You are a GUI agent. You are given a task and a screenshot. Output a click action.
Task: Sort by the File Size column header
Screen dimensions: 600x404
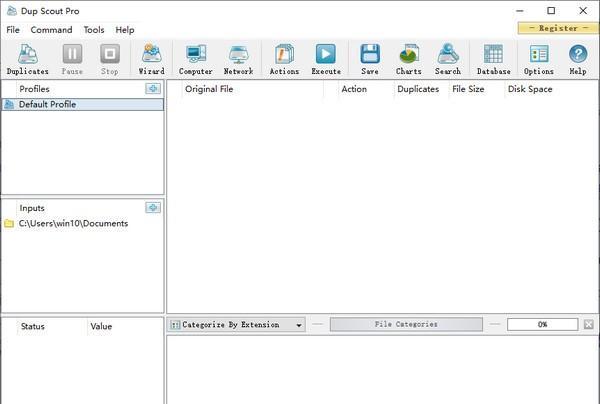pyautogui.click(x=477, y=89)
